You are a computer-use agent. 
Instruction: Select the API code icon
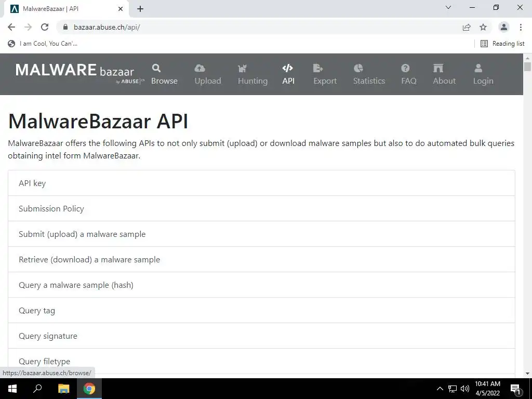(x=288, y=68)
